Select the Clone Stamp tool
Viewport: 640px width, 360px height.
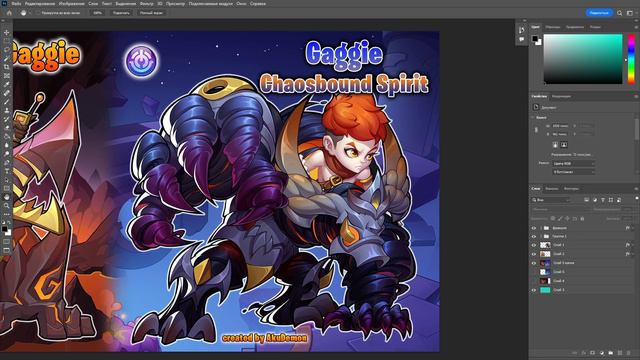[7, 111]
